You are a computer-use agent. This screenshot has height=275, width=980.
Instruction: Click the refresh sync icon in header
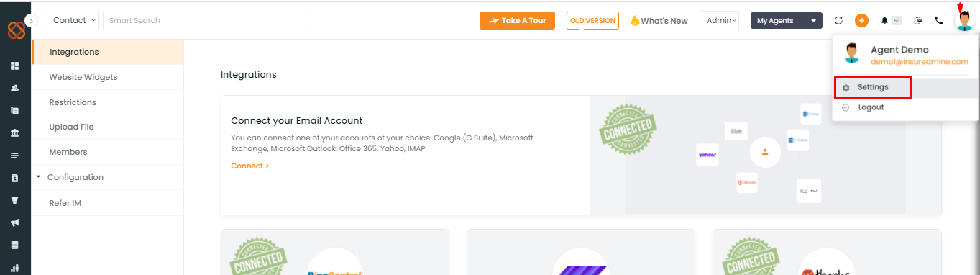coord(838,21)
